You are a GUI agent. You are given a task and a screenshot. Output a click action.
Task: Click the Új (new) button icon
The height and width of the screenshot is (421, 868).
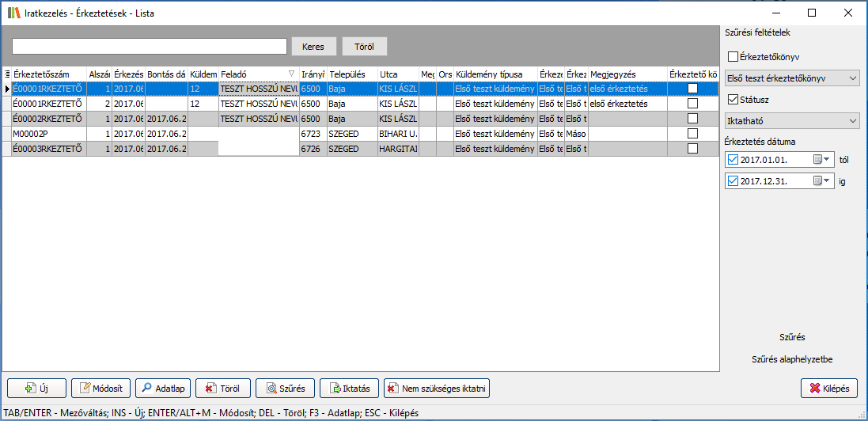click(31, 389)
